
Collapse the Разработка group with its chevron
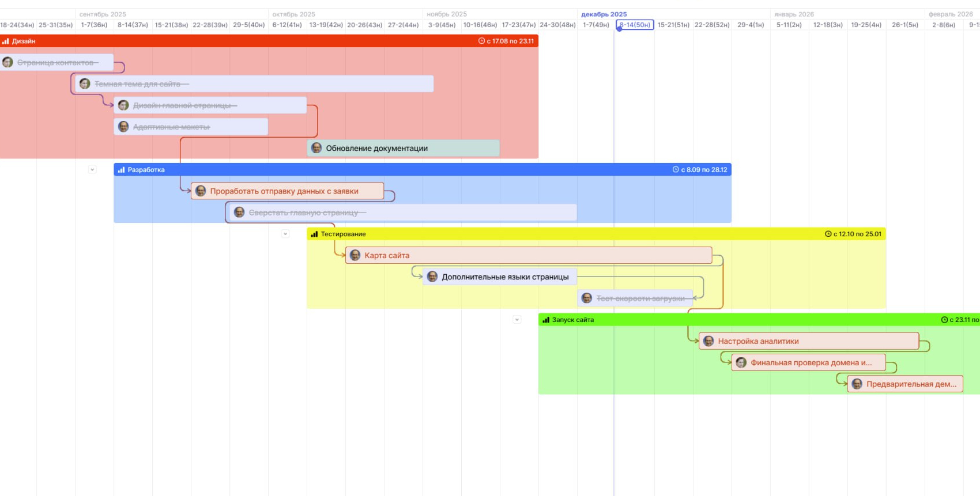pos(92,170)
